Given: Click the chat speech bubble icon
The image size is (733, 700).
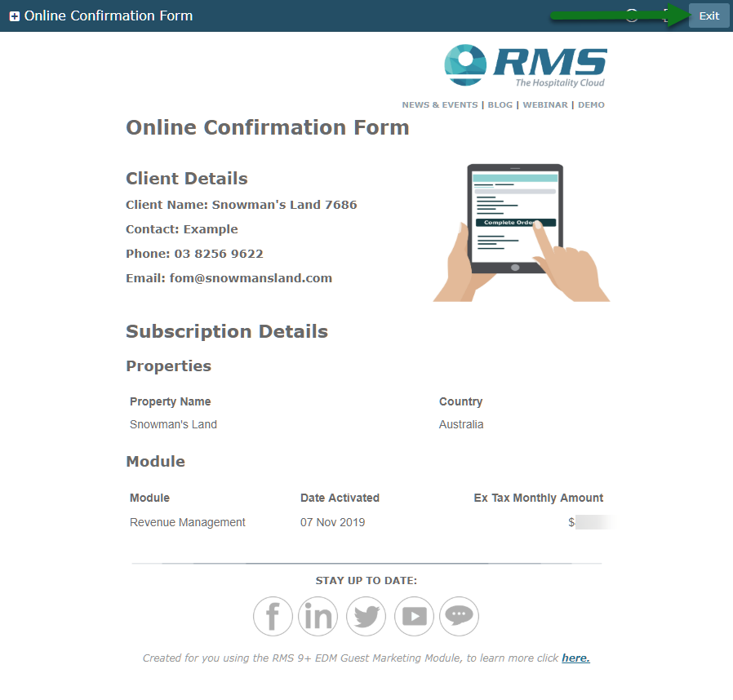Looking at the screenshot, I should coord(459,616).
